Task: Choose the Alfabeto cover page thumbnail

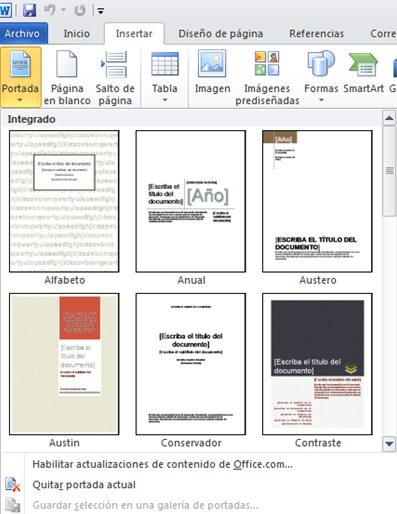Action: (x=64, y=201)
